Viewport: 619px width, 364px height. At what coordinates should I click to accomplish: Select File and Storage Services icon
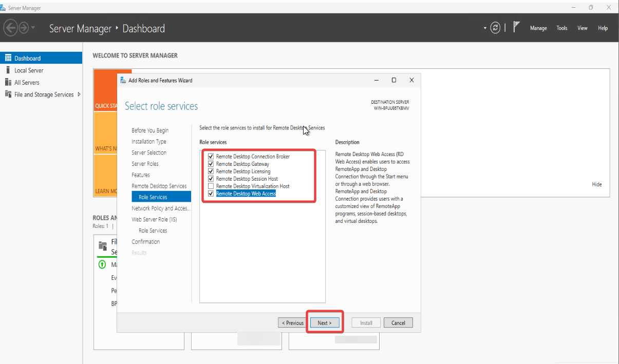8,94
